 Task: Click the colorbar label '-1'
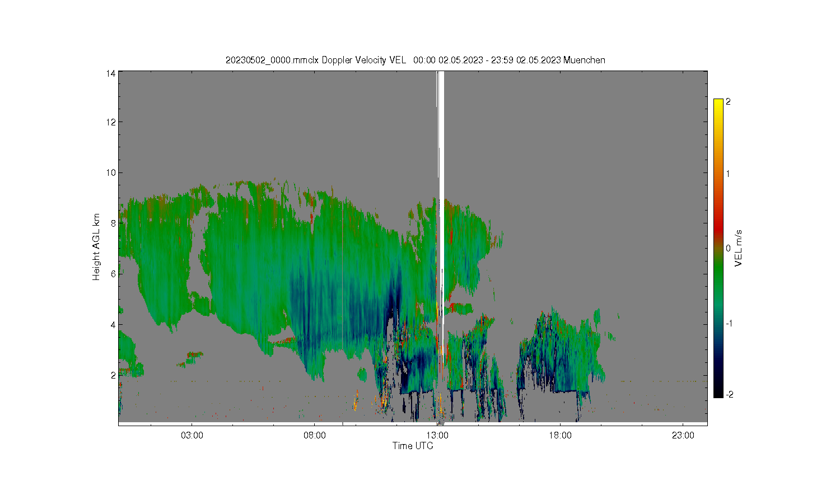click(x=729, y=324)
